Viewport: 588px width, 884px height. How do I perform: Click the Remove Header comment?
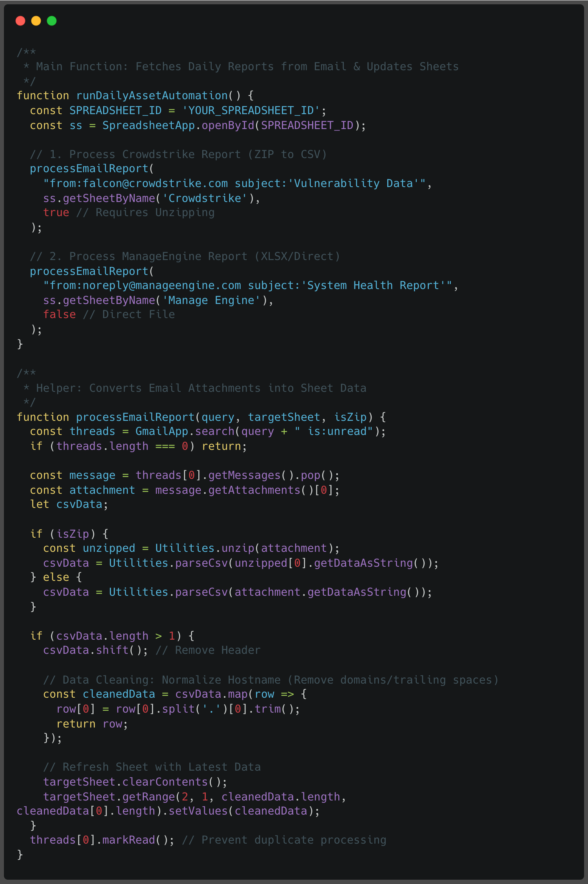tap(208, 650)
